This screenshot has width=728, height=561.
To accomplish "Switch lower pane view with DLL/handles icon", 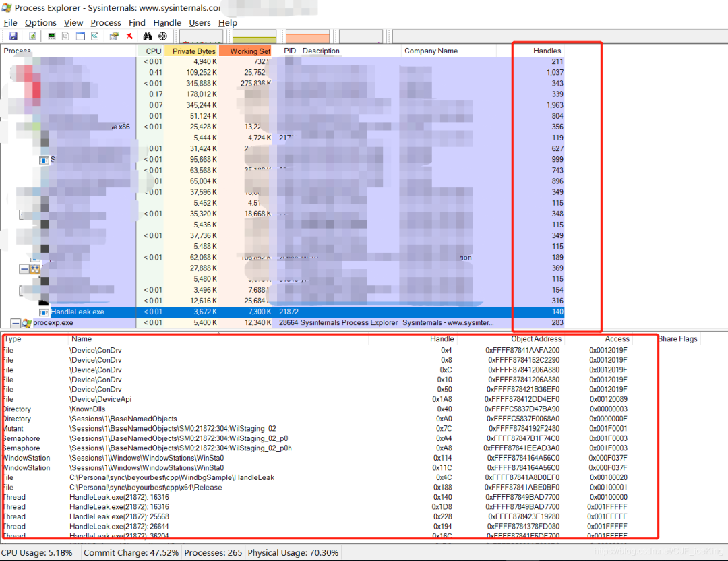I will pyautogui.click(x=95, y=36).
